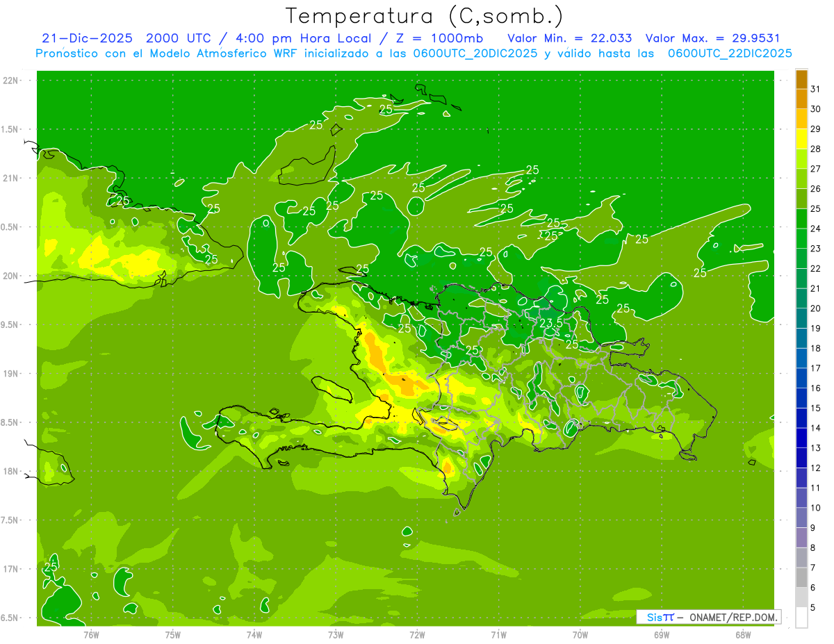The image size is (834, 644).
Task: Click the title 'Temperatura (C,somb.)'
Action: 424,16
